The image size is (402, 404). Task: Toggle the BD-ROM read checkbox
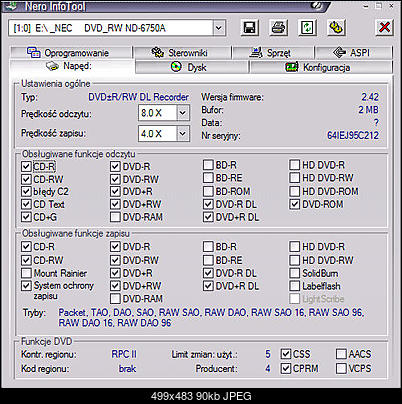pyautogui.click(x=208, y=191)
